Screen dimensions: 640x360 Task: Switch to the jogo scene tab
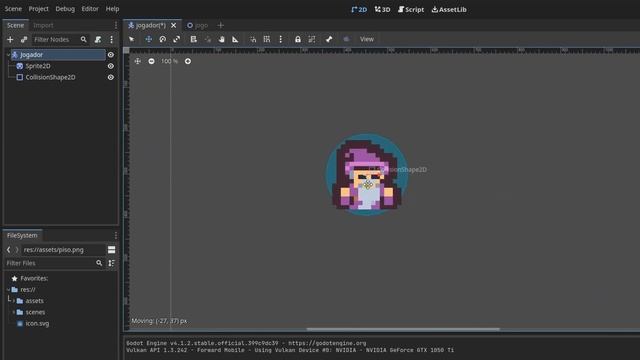pos(198,25)
